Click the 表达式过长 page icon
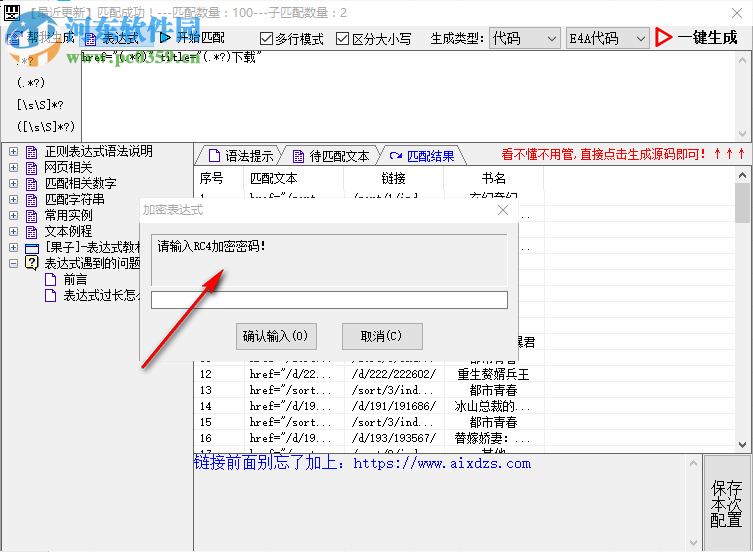 tap(50, 295)
